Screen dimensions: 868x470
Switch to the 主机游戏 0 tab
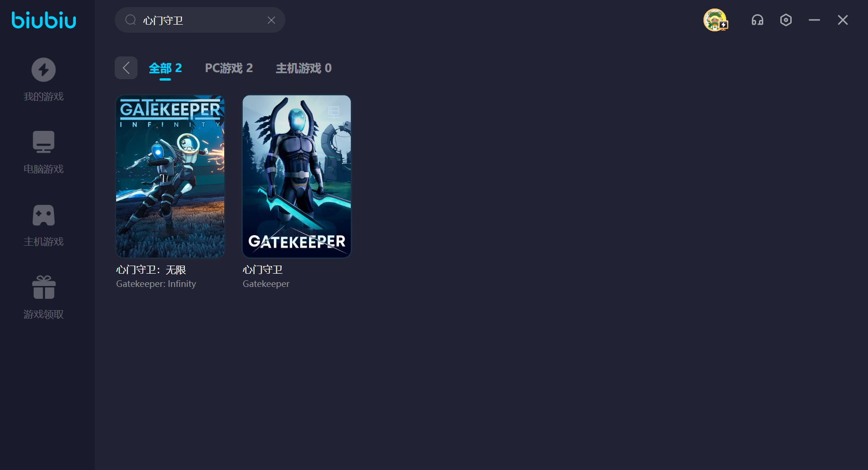[304, 68]
